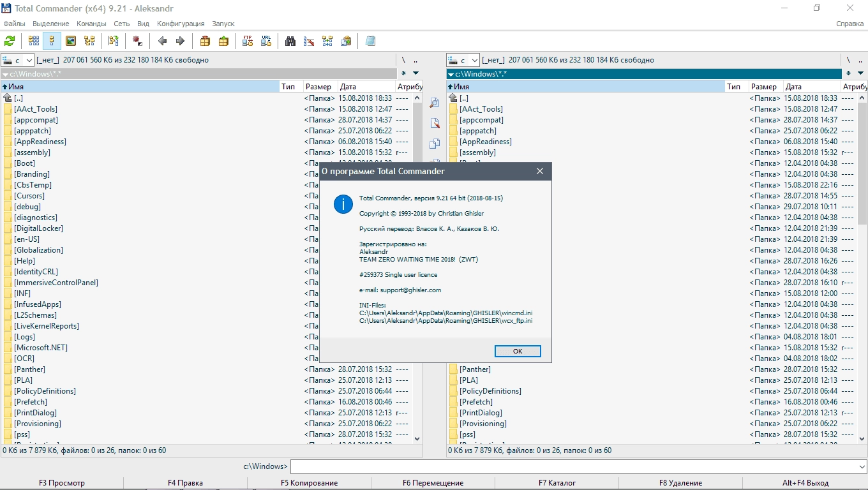Open left panel favorites asterisk menu
This screenshot has width=868, height=490.
point(403,73)
